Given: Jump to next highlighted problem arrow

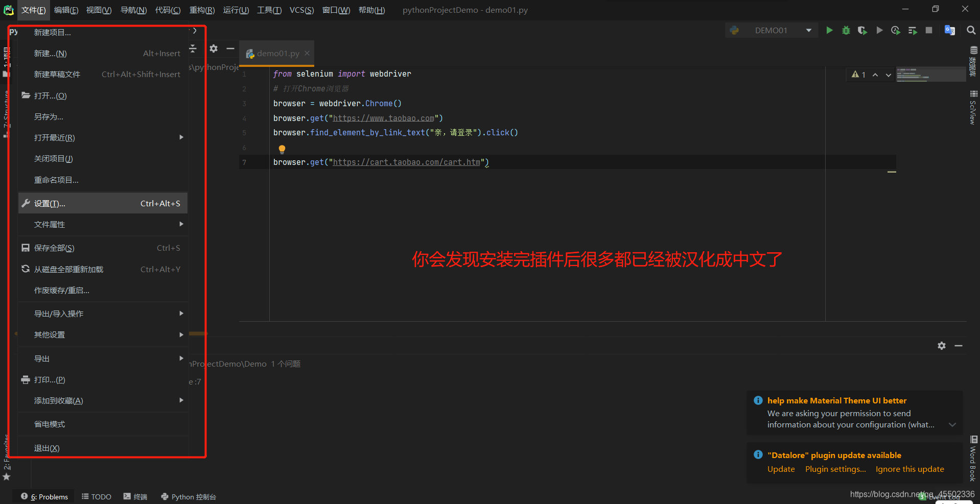Looking at the screenshot, I should pos(889,75).
